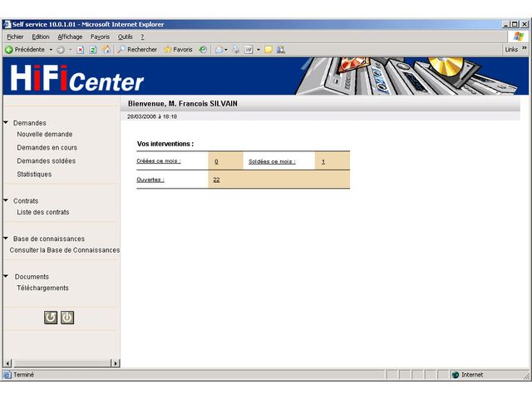
Task: Collapse the Demandes section arrow
Action: 6,123
